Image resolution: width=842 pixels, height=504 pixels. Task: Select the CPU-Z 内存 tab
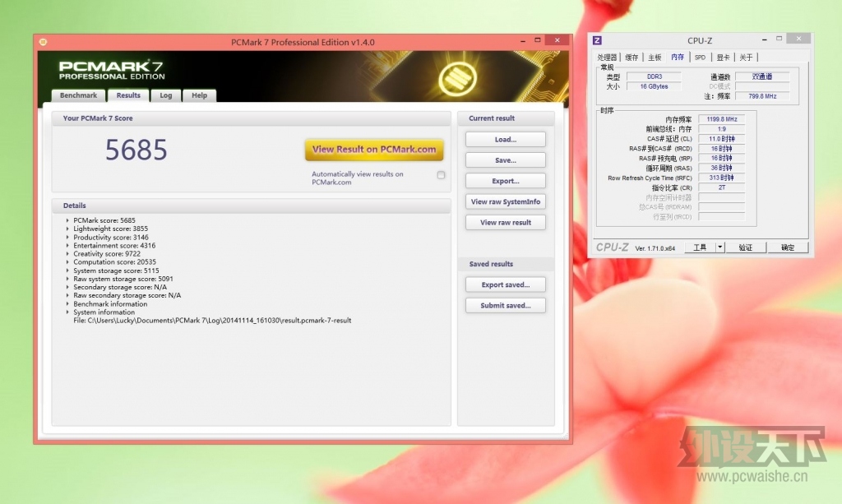pos(678,57)
